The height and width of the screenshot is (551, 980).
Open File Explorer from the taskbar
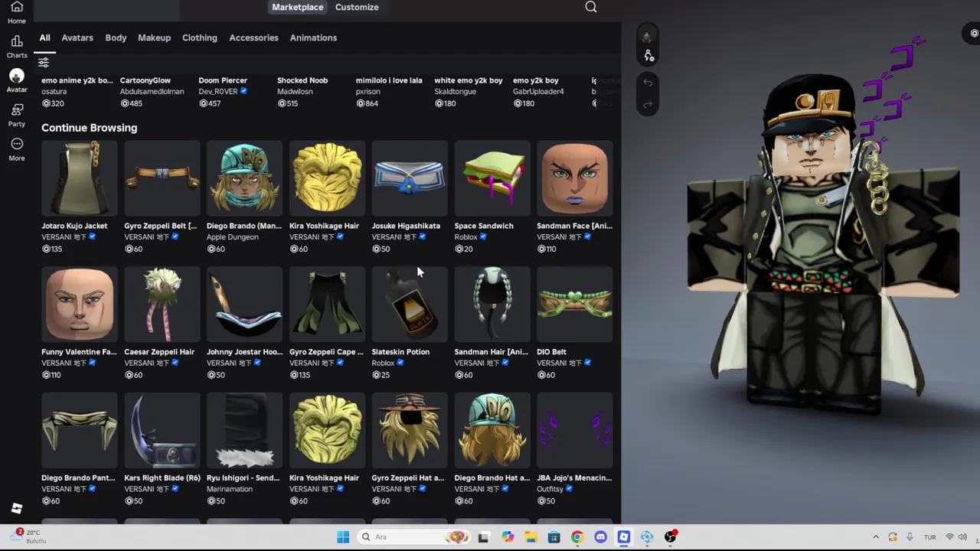click(531, 537)
